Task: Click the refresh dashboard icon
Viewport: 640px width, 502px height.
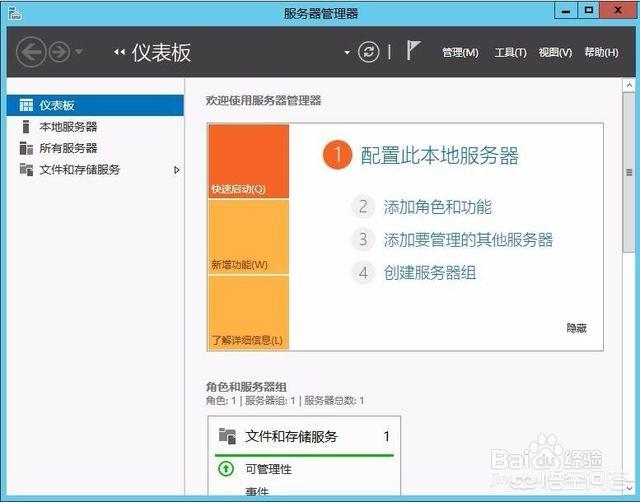Action: [x=369, y=52]
